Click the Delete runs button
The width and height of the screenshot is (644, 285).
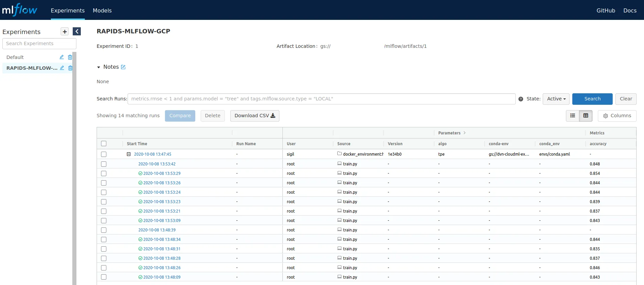pos(213,116)
